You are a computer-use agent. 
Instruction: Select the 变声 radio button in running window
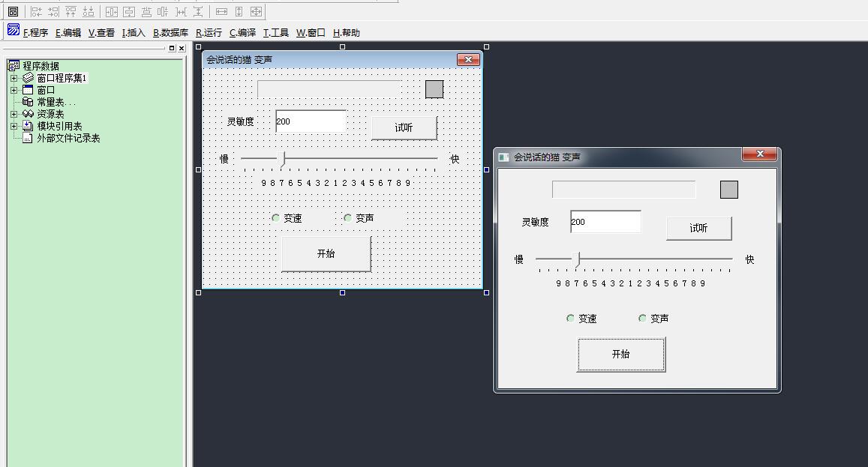[x=642, y=319]
